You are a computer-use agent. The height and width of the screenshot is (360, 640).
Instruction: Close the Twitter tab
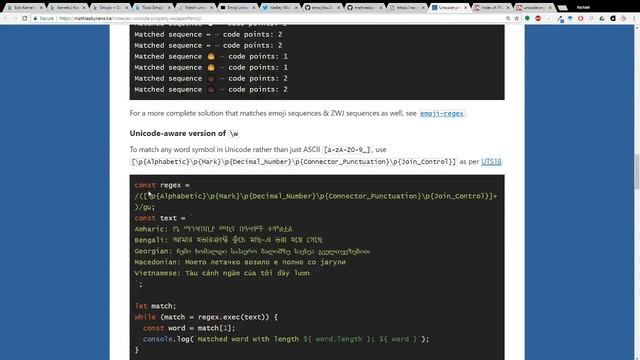(296, 7)
